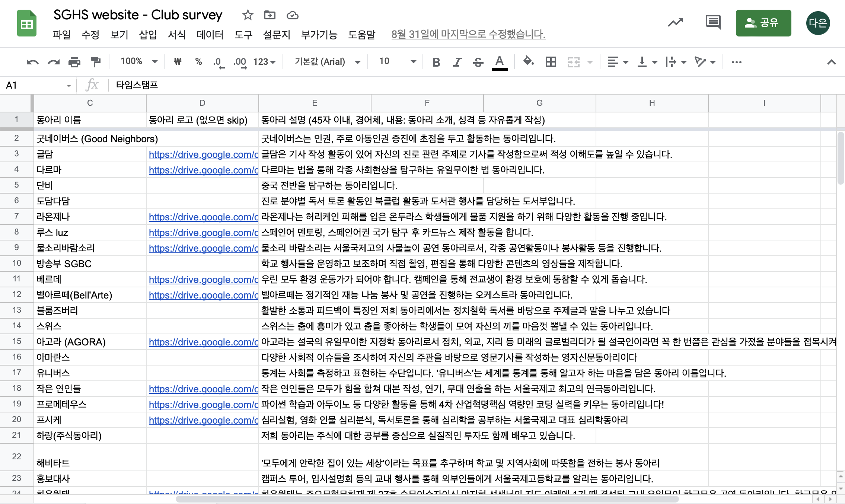Open last edited on 8월 31일 link
This screenshot has height=504, width=845.
pyautogui.click(x=468, y=34)
